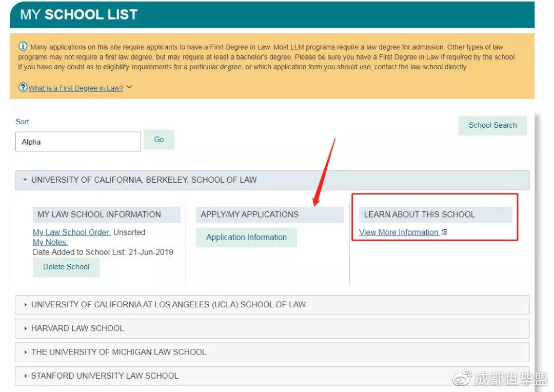Open the Sort dropdown showing Alpha
This screenshot has width=554, height=392.
pos(78,142)
